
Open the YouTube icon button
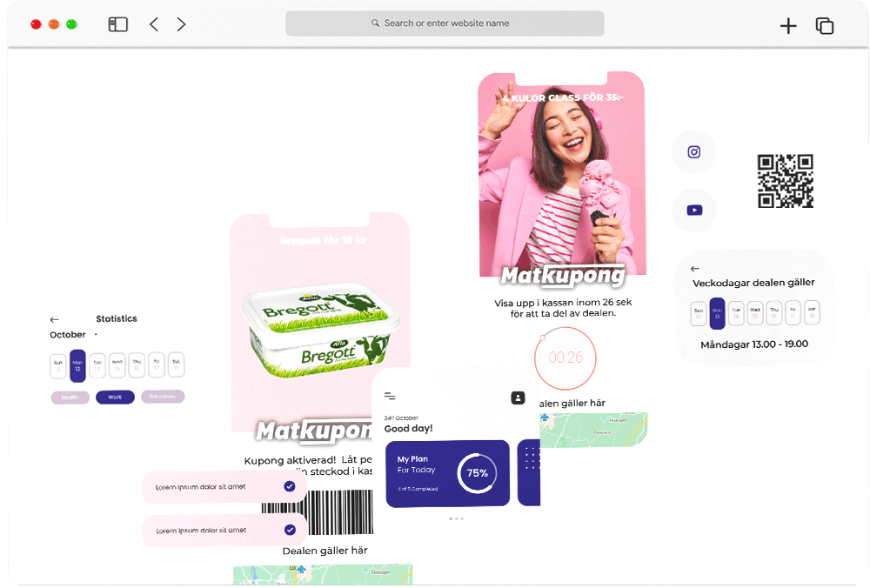tap(694, 210)
